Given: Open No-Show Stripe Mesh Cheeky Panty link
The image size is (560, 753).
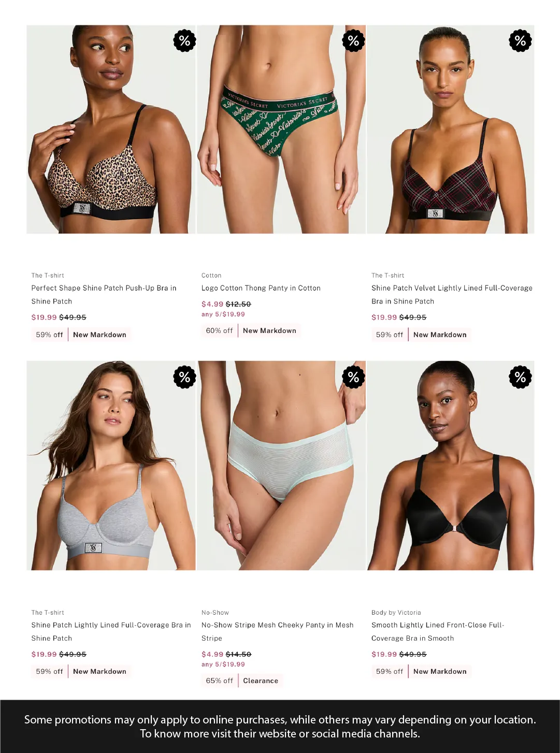Looking at the screenshot, I should pyautogui.click(x=277, y=632).
